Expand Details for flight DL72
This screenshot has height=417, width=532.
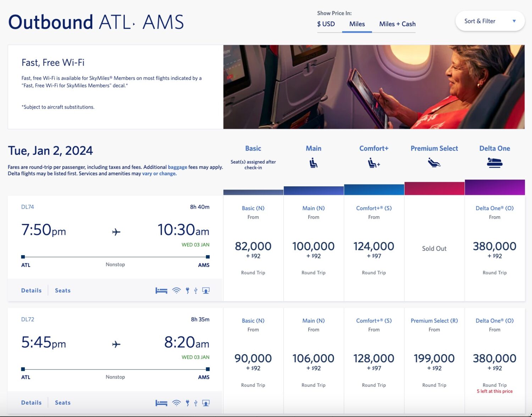[31, 402]
